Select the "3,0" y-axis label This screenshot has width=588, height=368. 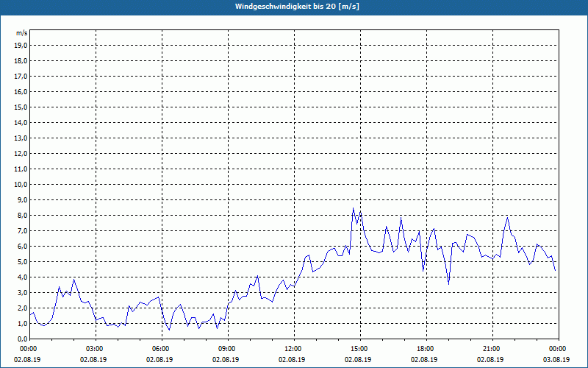tap(23, 292)
